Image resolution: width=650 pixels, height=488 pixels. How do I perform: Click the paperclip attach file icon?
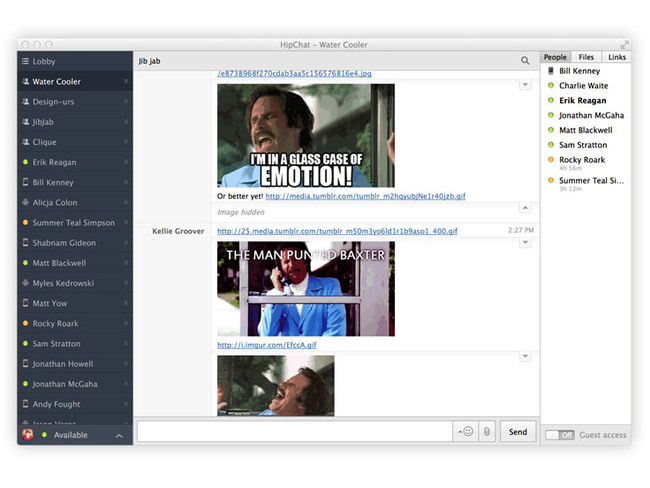click(x=486, y=432)
